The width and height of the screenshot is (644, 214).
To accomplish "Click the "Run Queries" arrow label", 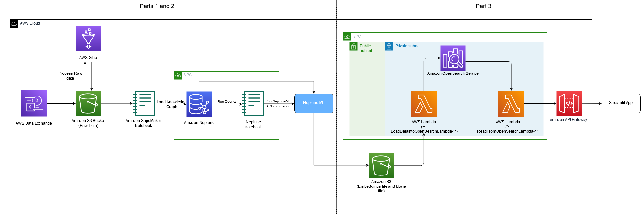I will (x=227, y=102).
